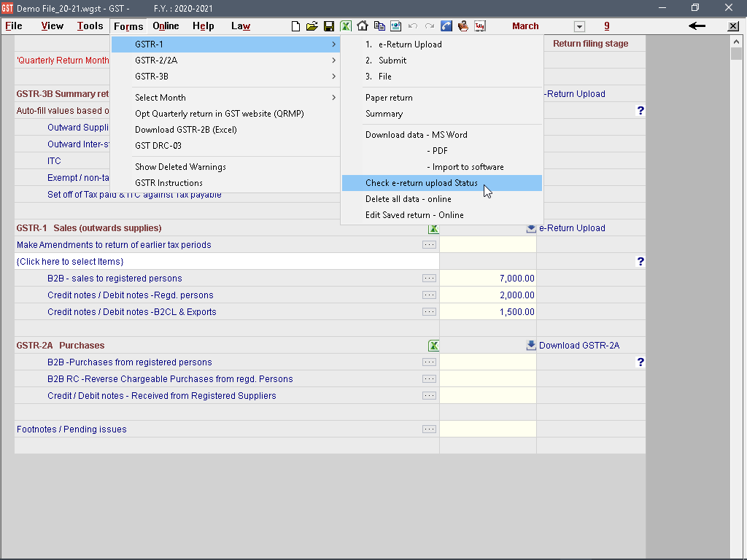This screenshot has height=560, width=747.
Task: Expand the GSTR-2/2A submenu
Action: click(x=226, y=61)
